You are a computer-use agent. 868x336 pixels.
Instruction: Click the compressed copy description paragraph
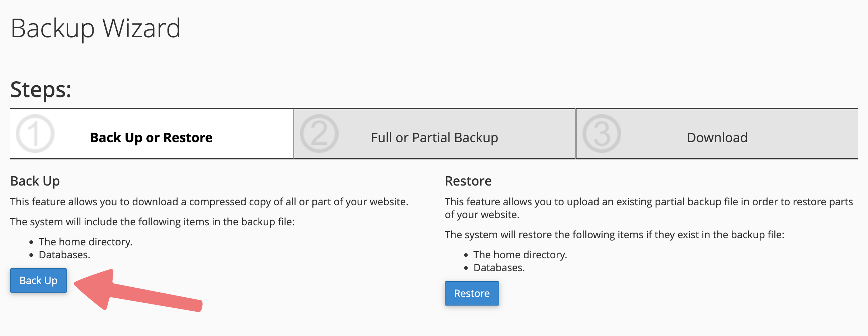[x=209, y=202]
